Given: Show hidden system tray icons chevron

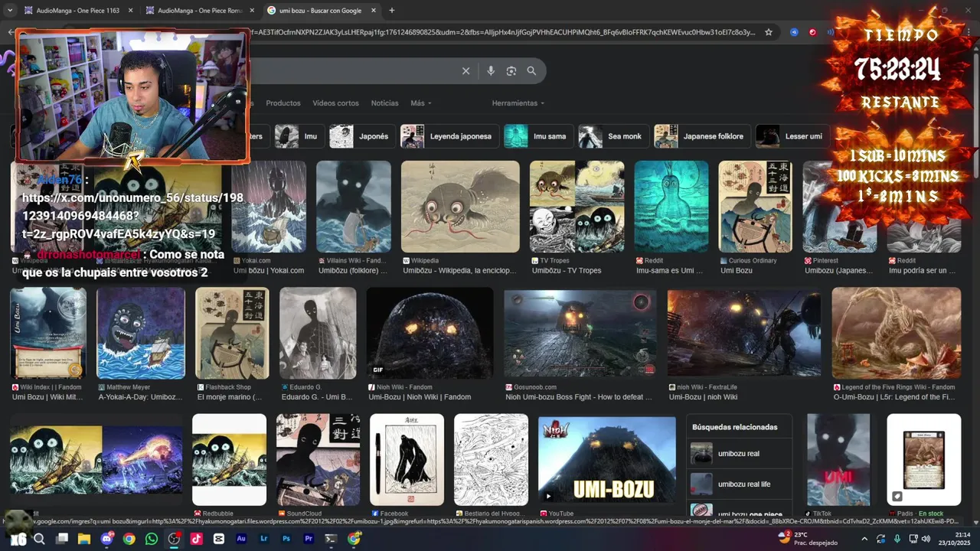Looking at the screenshot, I should tap(864, 539).
